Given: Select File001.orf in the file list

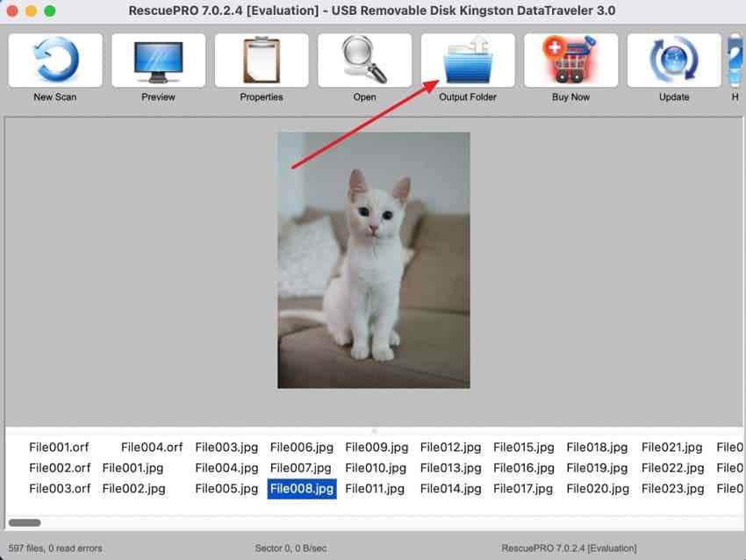Looking at the screenshot, I should point(59,448).
